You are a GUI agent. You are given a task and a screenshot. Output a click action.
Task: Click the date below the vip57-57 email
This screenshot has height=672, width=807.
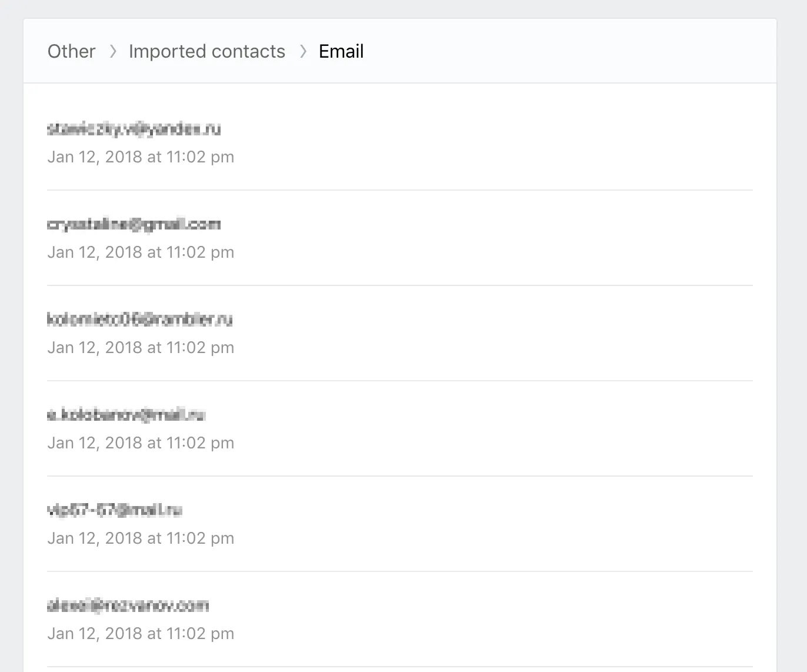pyautogui.click(x=141, y=538)
